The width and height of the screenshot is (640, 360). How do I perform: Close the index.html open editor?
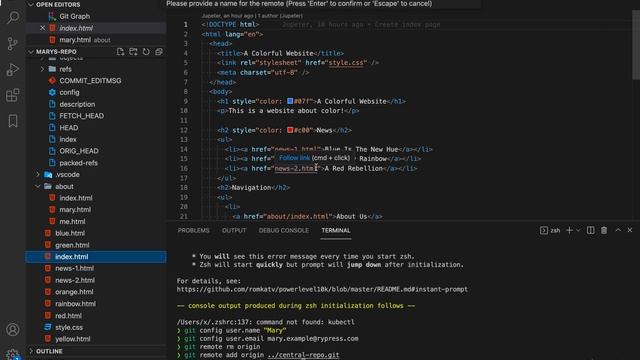point(42,28)
